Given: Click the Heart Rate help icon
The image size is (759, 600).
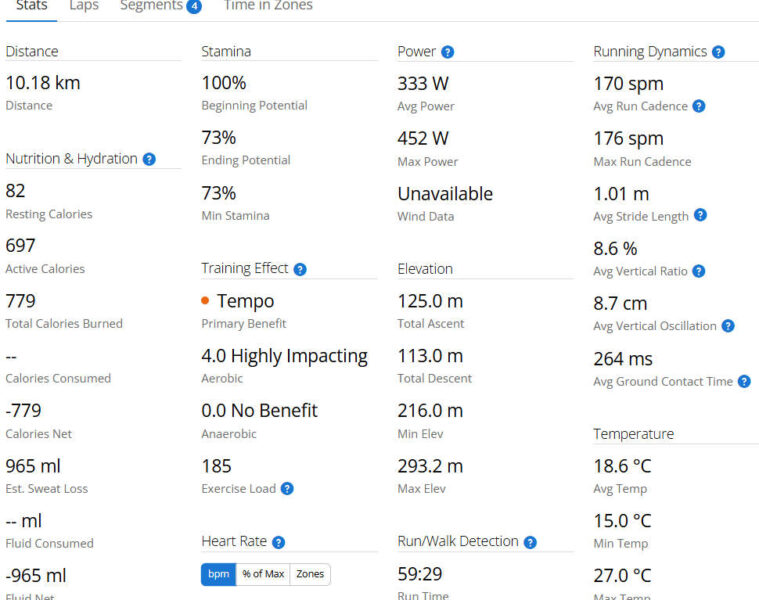Looking at the screenshot, I should (x=278, y=542).
